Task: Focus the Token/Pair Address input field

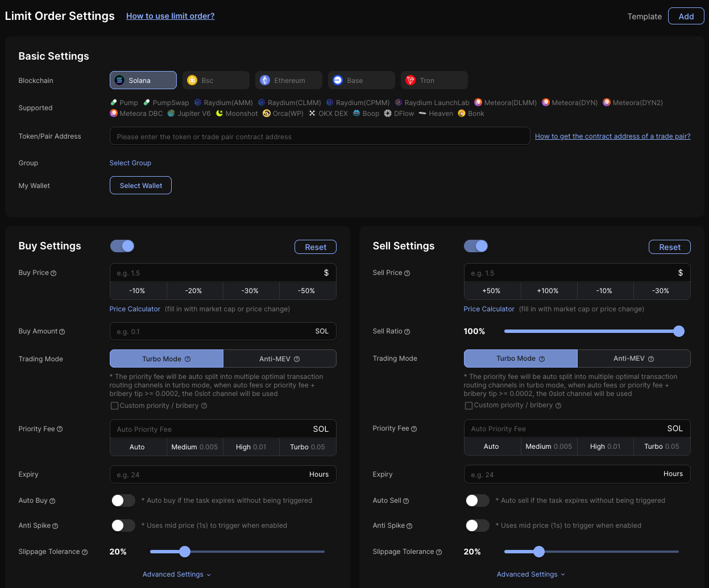Action: click(320, 136)
